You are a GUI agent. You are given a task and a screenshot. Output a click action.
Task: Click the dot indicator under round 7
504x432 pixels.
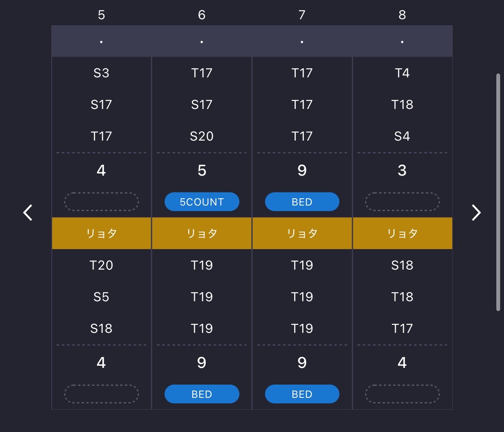tap(302, 42)
